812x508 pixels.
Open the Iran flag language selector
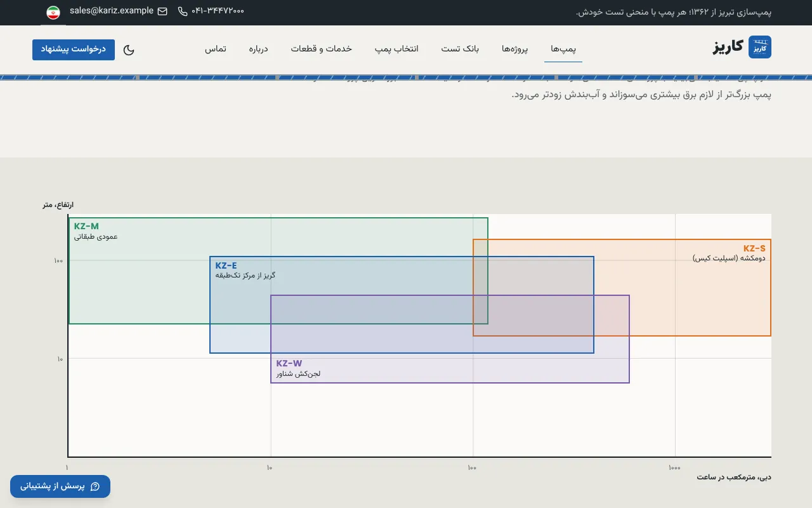53,13
